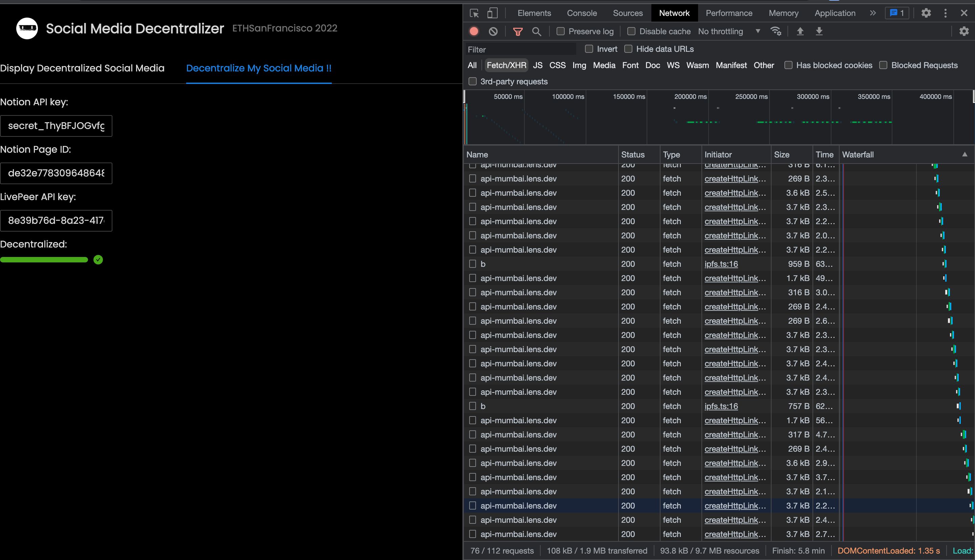975x560 pixels.
Task: Expand more DevTools tabs chevron
Action: [x=873, y=13]
